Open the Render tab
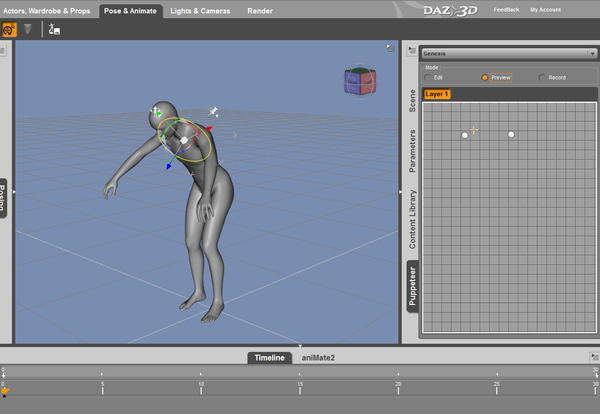The width and height of the screenshot is (600, 414). tap(260, 11)
